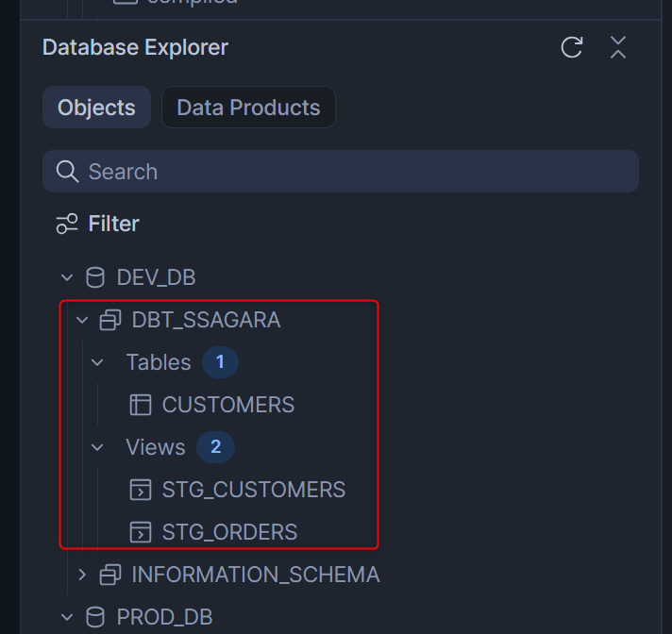Click the Filter sliders icon
672x634 pixels.
[67, 224]
